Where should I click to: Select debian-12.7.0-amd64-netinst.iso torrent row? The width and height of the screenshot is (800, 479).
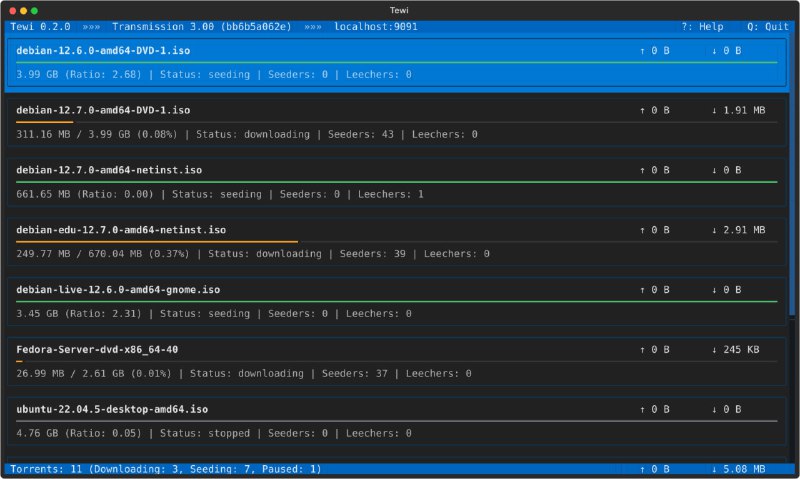point(396,182)
